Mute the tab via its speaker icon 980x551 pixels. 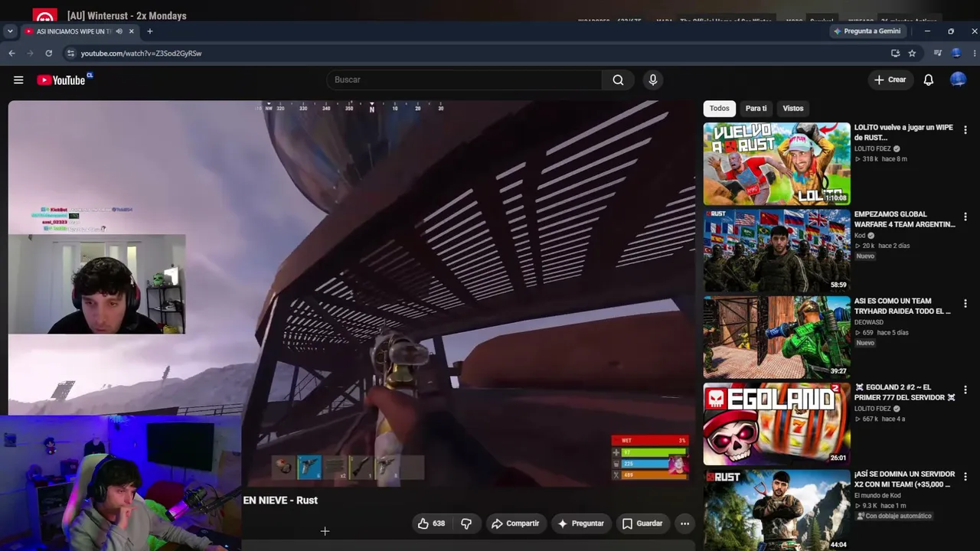click(119, 31)
